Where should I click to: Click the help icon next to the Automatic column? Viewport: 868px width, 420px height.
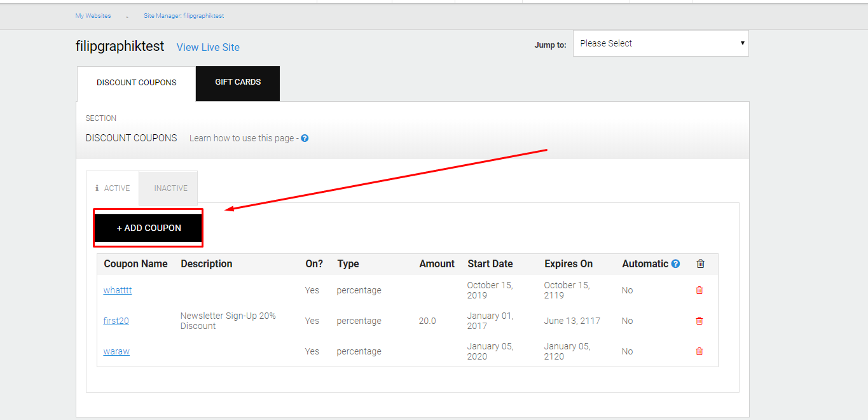point(675,263)
